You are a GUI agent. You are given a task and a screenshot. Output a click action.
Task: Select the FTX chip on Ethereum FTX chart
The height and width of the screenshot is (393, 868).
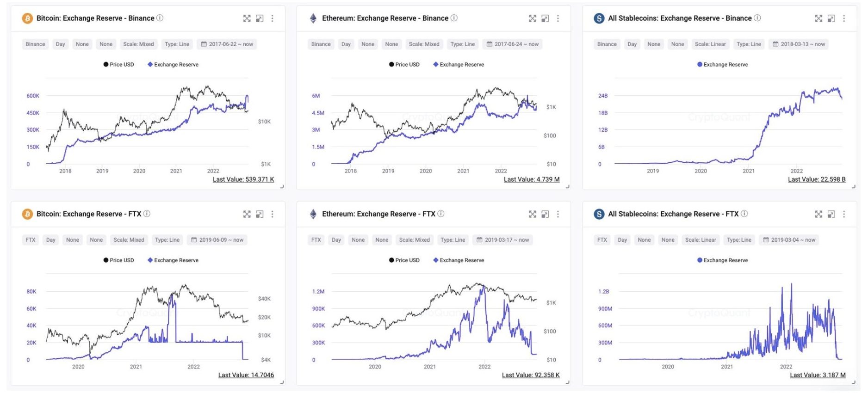click(316, 239)
